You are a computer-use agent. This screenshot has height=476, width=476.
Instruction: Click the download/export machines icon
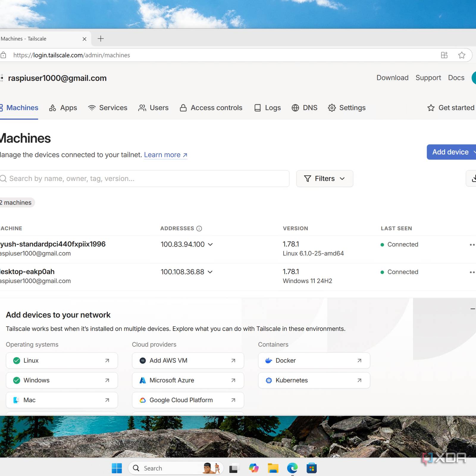point(473,178)
